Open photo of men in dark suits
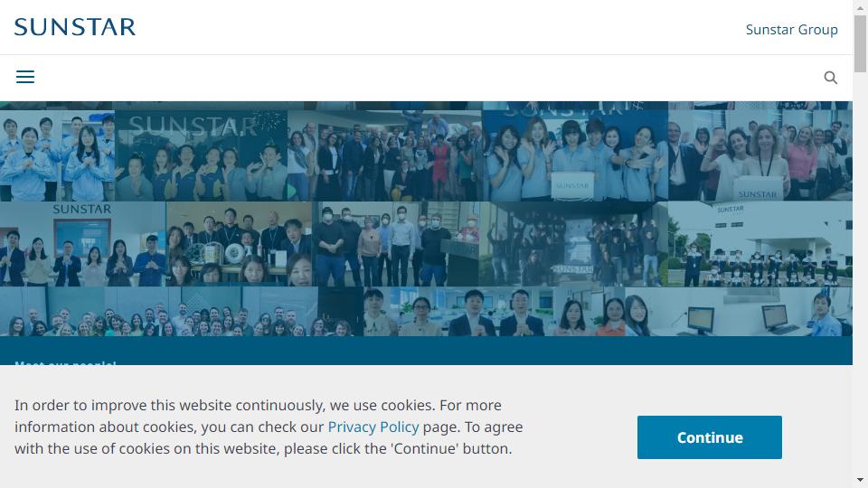The image size is (868, 488). coord(495,312)
